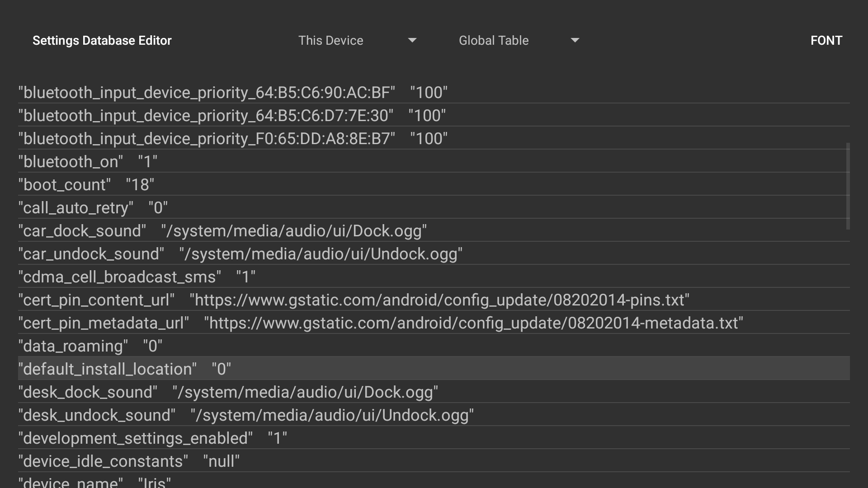Click the Settings Database Editor title
Image resolution: width=868 pixels, height=488 pixels.
(102, 40)
